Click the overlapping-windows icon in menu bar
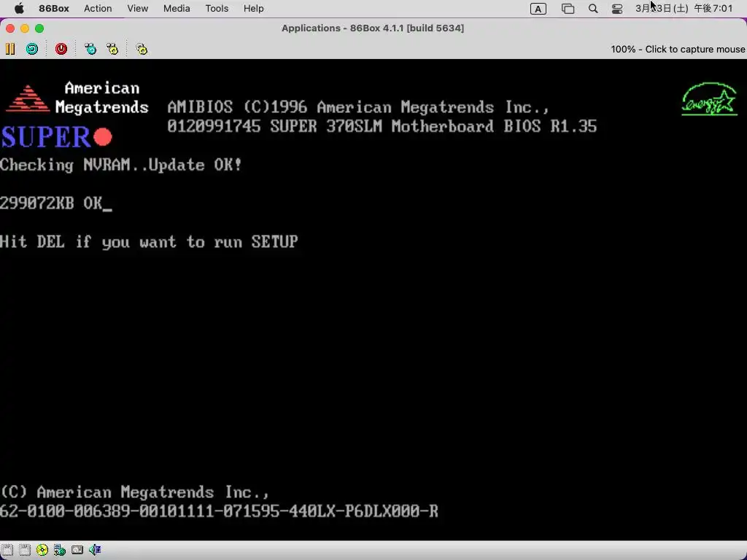 point(568,9)
